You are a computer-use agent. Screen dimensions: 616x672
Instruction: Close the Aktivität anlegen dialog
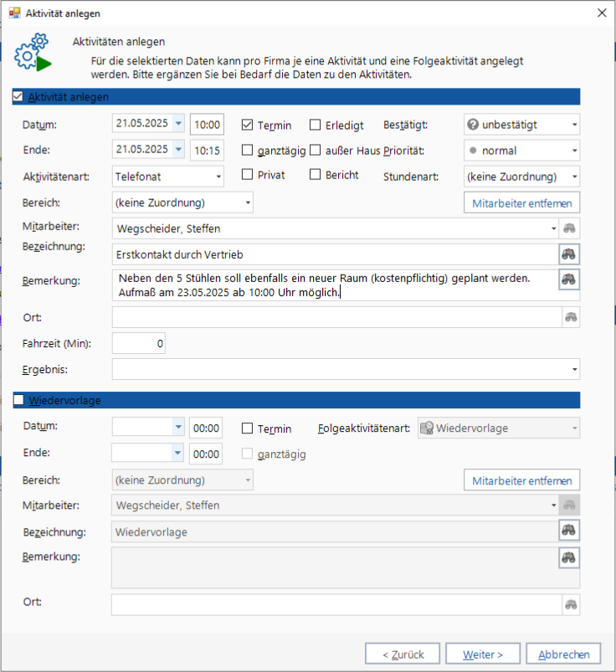(x=602, y=13)
